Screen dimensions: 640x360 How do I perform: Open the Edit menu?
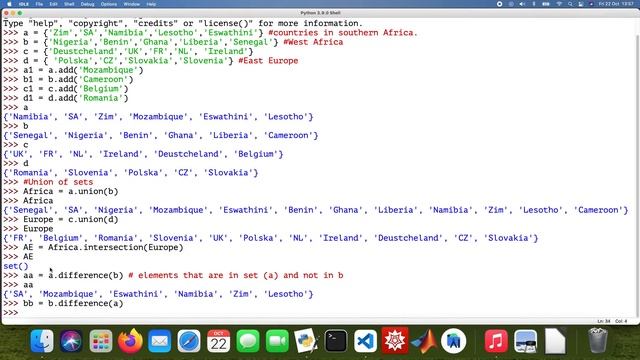pos(53,4)
